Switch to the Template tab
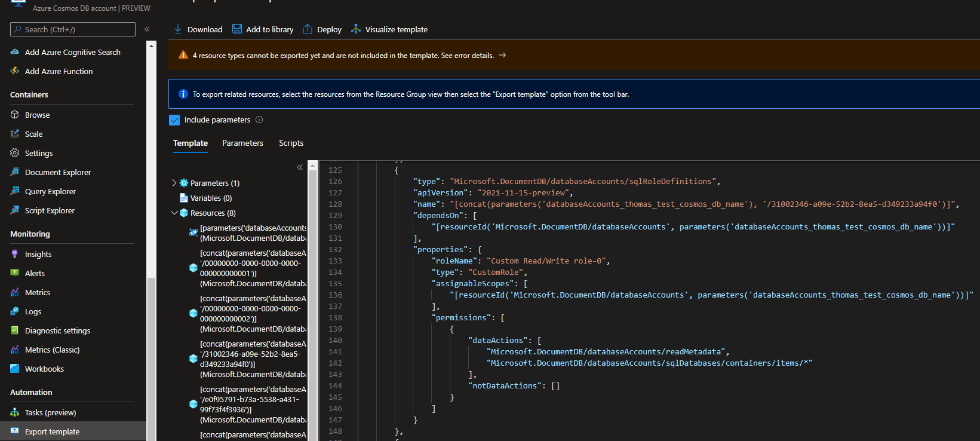 point(191,143)
